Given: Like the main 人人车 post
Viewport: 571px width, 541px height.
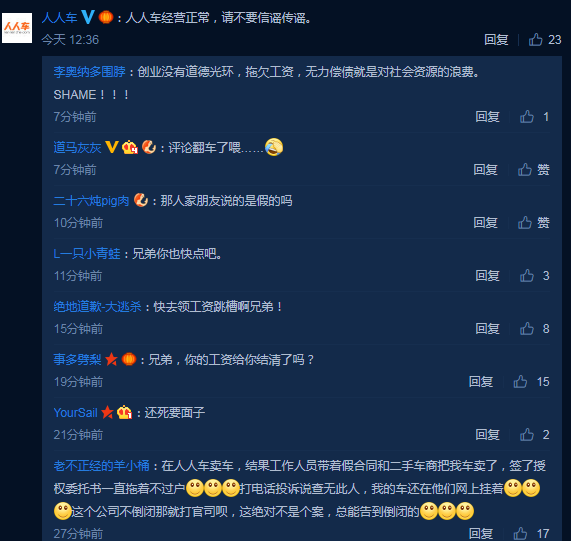Looking at the screenshot, I should coord(535,39).
